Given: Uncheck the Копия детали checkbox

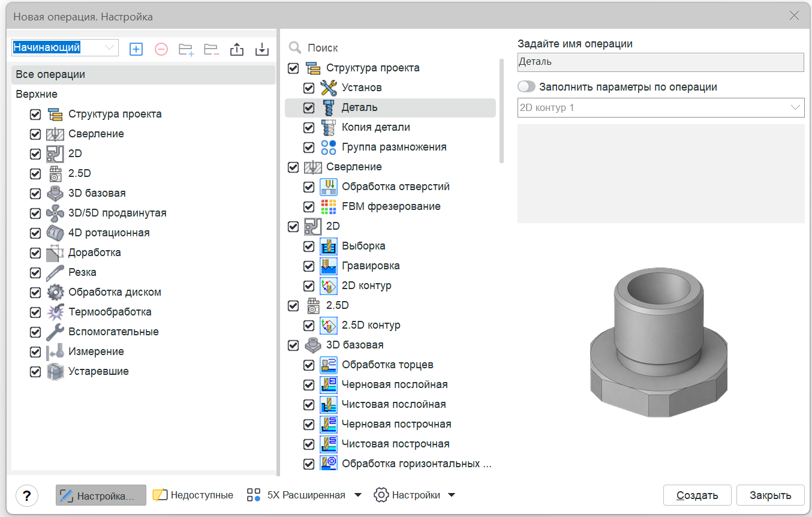Looking at the screenshot, I should 309,127.
